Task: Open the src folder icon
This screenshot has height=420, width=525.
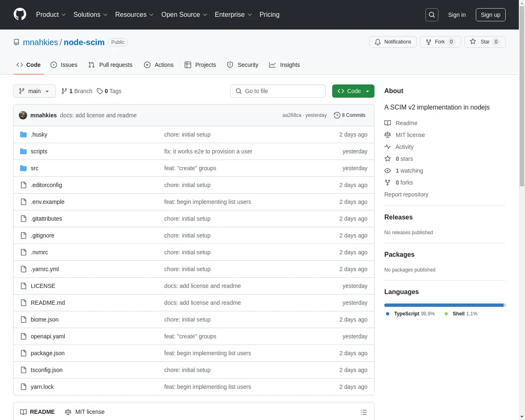Action: pos(23,168)
